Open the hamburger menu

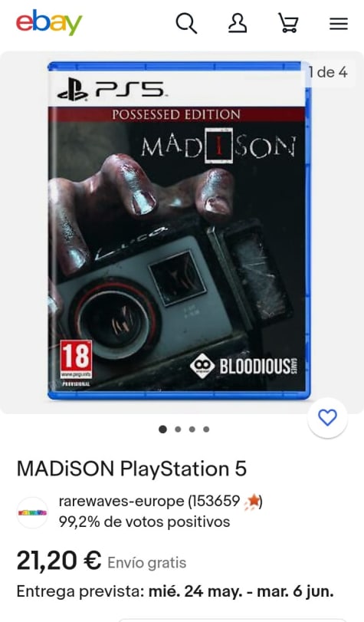[339, 24]
